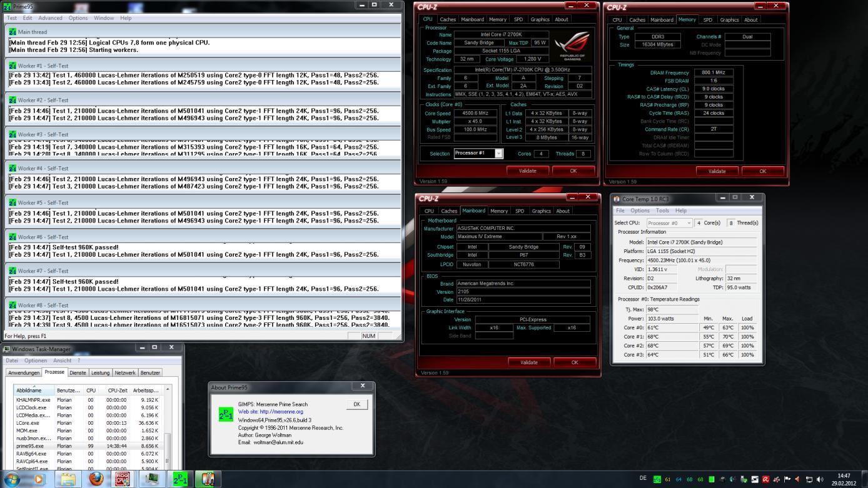868x488 pixels.
Task: Open File menu in Core Temp
Action: [620, 211]
